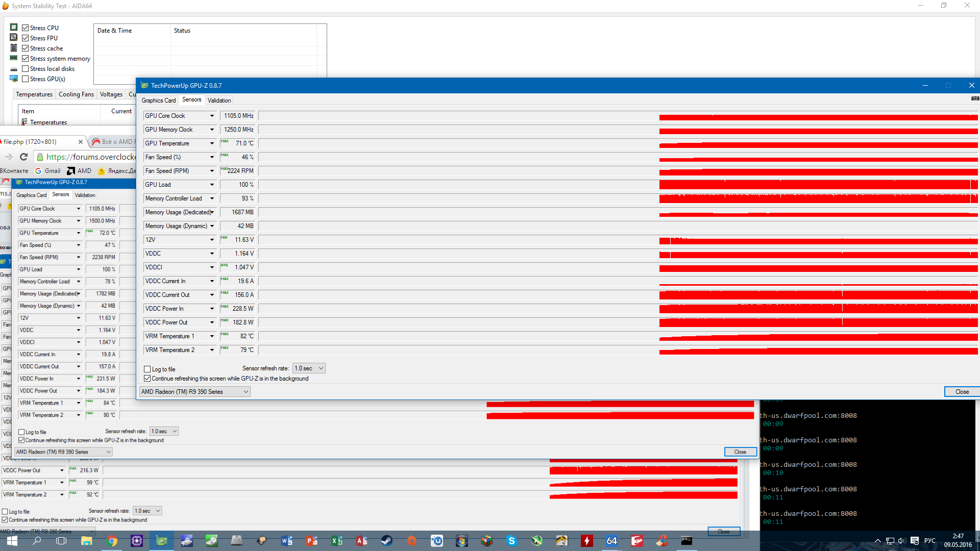
Task: Switch to the Graphics Card tab
Action: [x=158, y=101]
